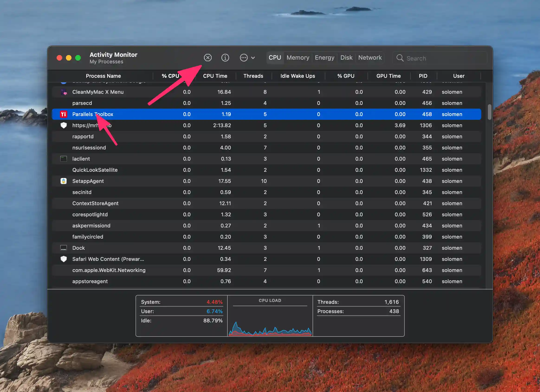Select Parallels Toolbox in process list
Viewport: 540px width, 392px height.
(x=93, y=114)
